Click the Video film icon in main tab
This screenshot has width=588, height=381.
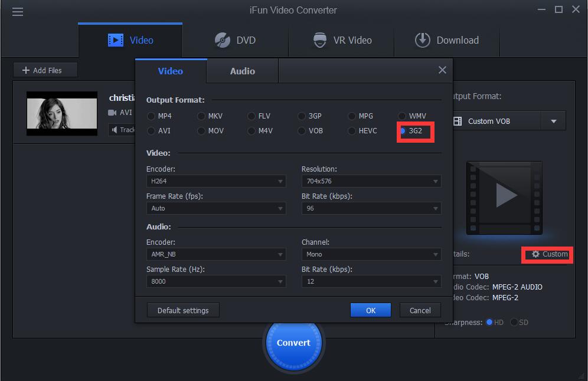[x=116, y=40]
